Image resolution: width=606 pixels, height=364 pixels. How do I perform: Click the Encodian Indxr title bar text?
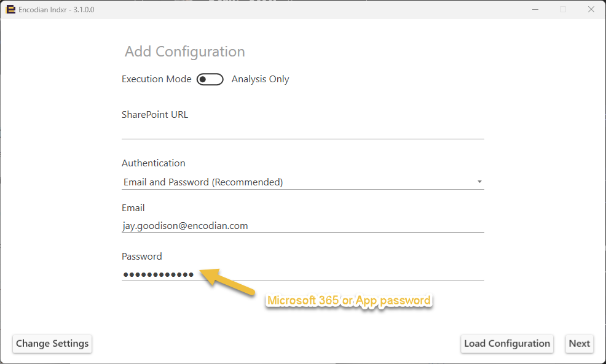[56, 9]
